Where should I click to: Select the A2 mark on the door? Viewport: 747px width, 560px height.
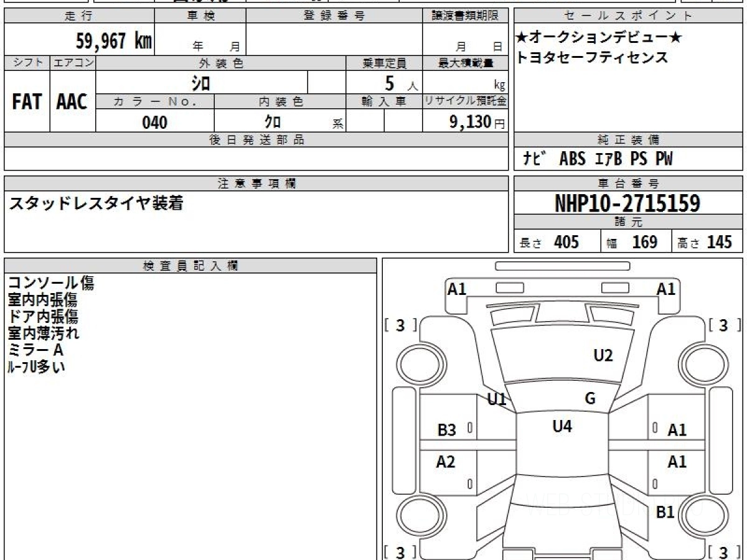[446, 462]
